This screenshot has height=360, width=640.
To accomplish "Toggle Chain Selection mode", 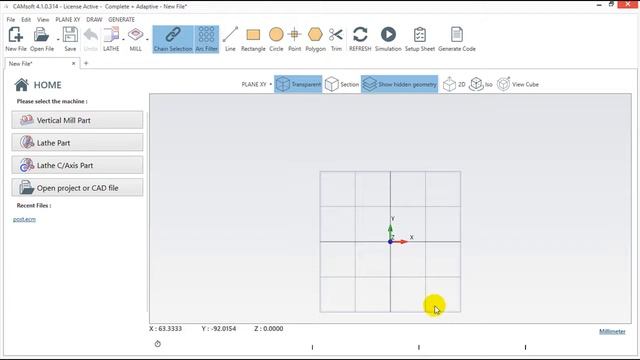I will click(x=173, y=39).
